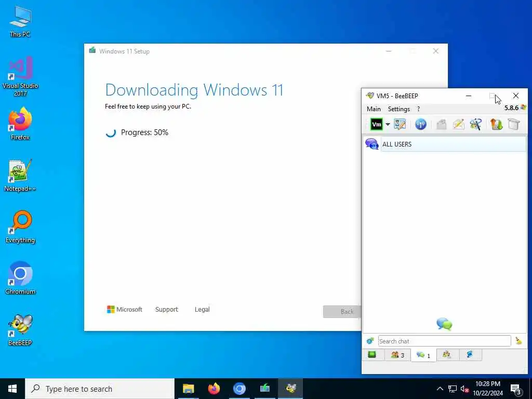
Task: Click the Firefox icon on the taskbar
Action: point(214,389)
